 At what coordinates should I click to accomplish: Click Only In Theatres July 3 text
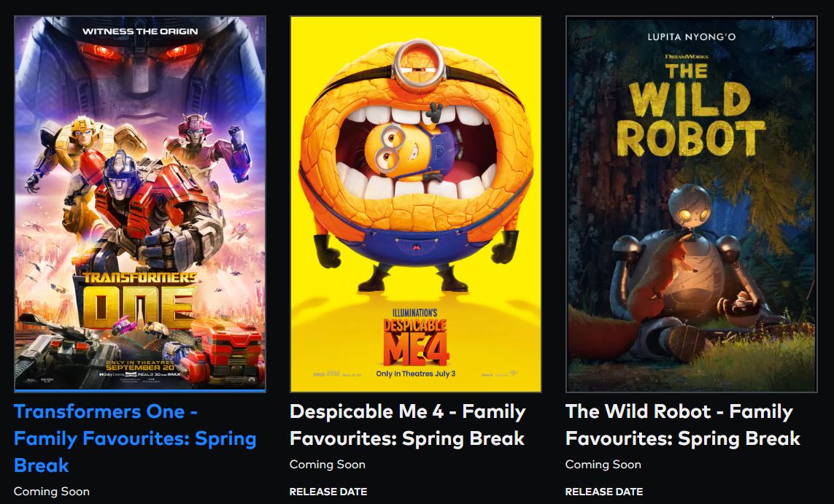pyautogui.click(x=415, y=373)
